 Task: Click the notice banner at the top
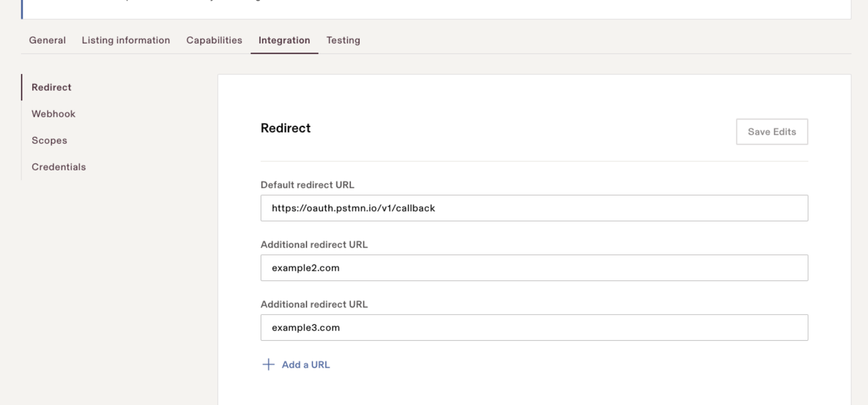click(436, 9)
